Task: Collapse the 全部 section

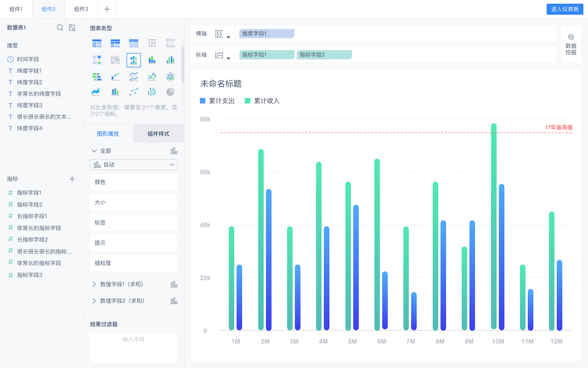Action: (94, 151)
